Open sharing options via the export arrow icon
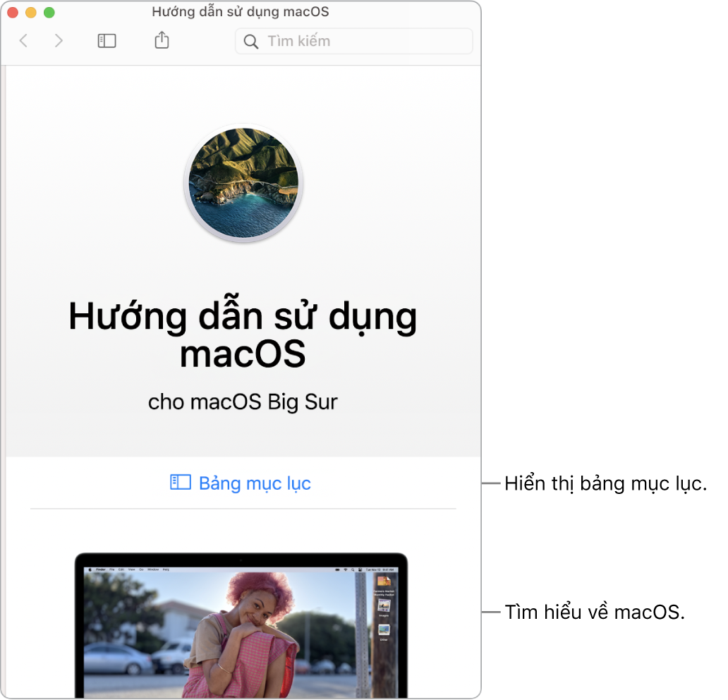This screenshot has width=728, height=700. coord(161,40)
